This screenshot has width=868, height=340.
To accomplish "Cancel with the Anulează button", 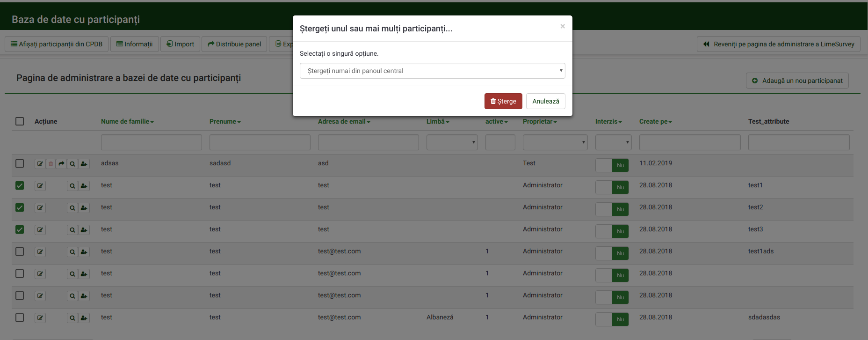I will tap(546, 101).
